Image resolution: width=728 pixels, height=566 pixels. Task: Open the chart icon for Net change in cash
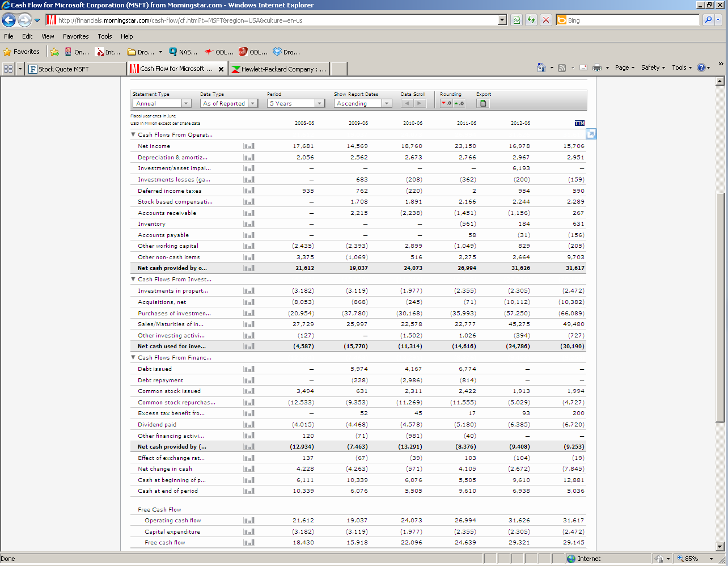point(249,468)
